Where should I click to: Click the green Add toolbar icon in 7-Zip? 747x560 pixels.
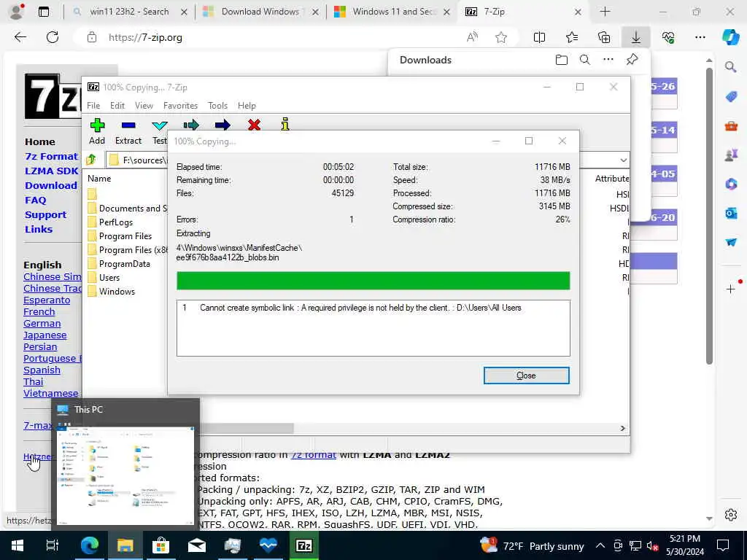point(97,125)
